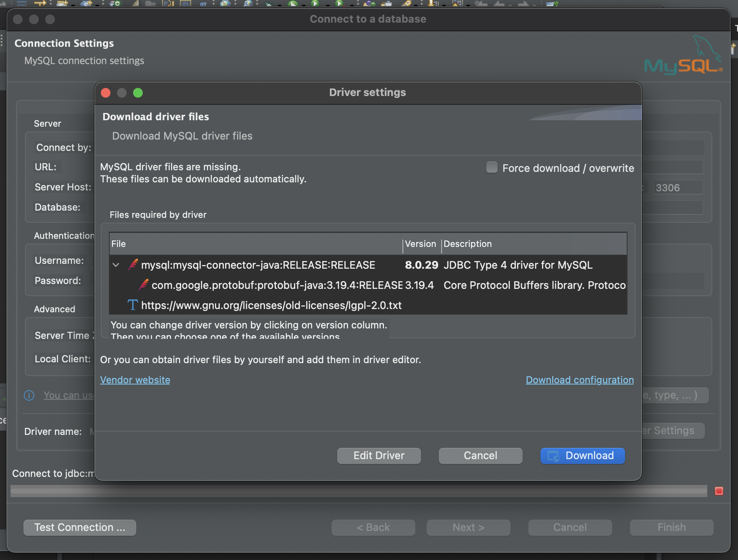Click the File column header

(x=256, y=244)
